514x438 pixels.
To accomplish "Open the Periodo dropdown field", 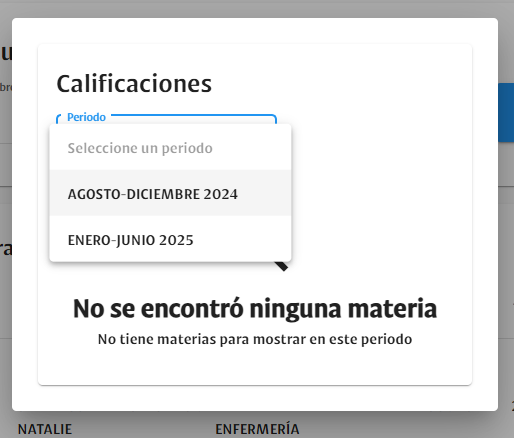I will pyautogui.click(x=166, y=119).
